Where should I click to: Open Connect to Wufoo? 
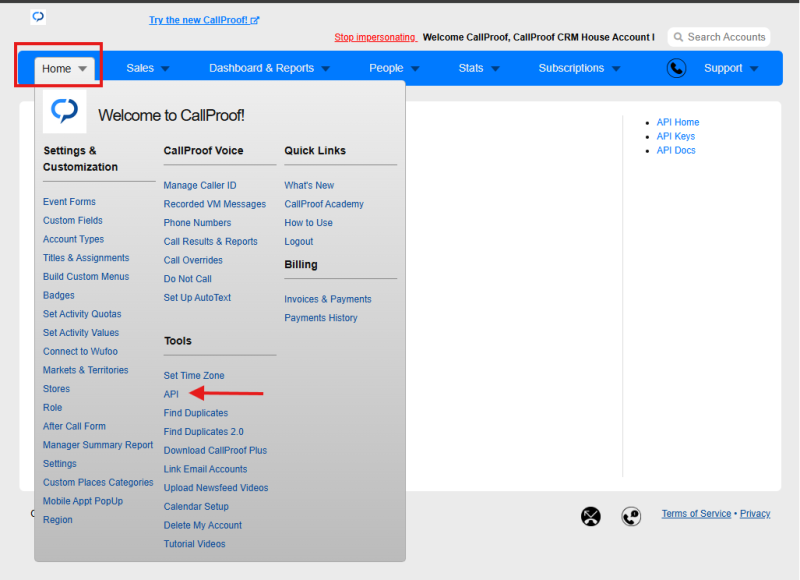click(80, 351)
